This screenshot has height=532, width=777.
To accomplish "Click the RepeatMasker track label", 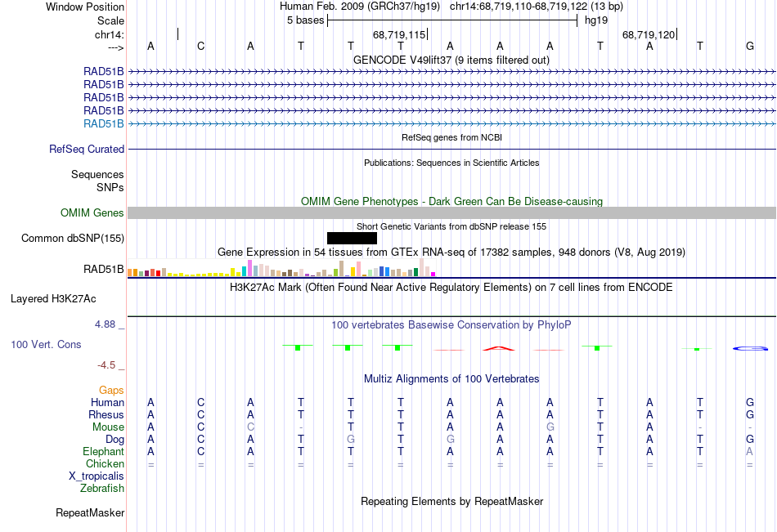I will pyautogui.click(x=90, y=512).
